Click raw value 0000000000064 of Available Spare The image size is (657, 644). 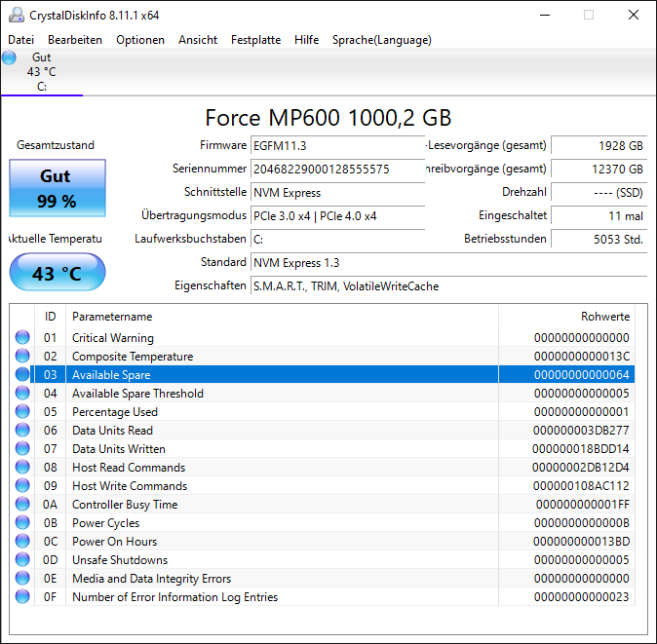582,374
